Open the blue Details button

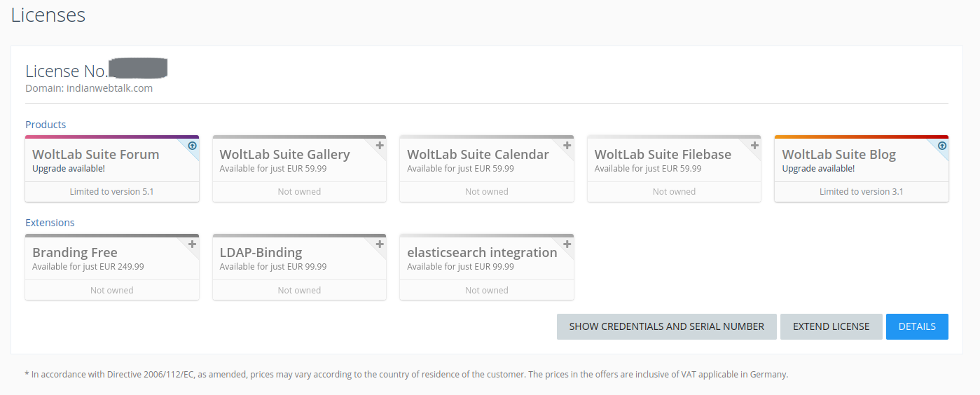(x=917, y=326)
